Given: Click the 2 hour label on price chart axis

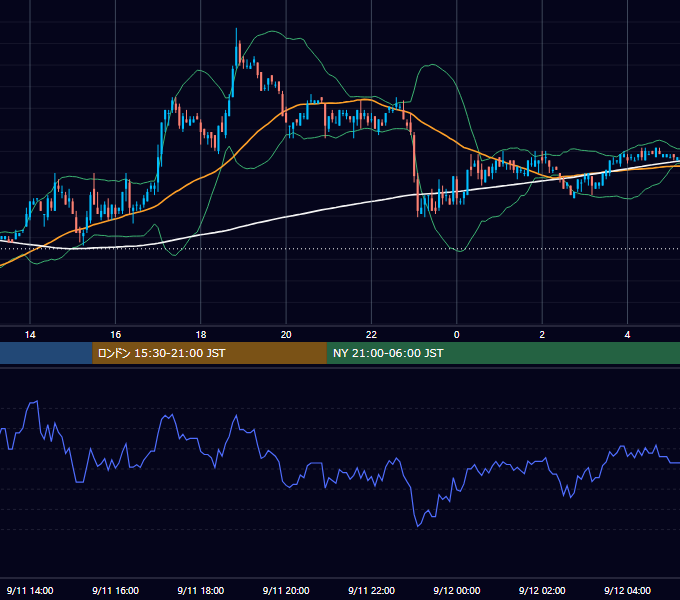Looking at the screenshot, I should (542, 335).
